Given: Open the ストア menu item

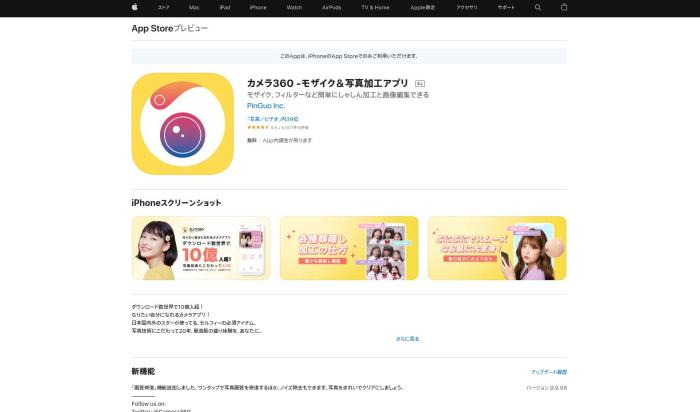Looking at the screenshot, I should tap(163, 7).
